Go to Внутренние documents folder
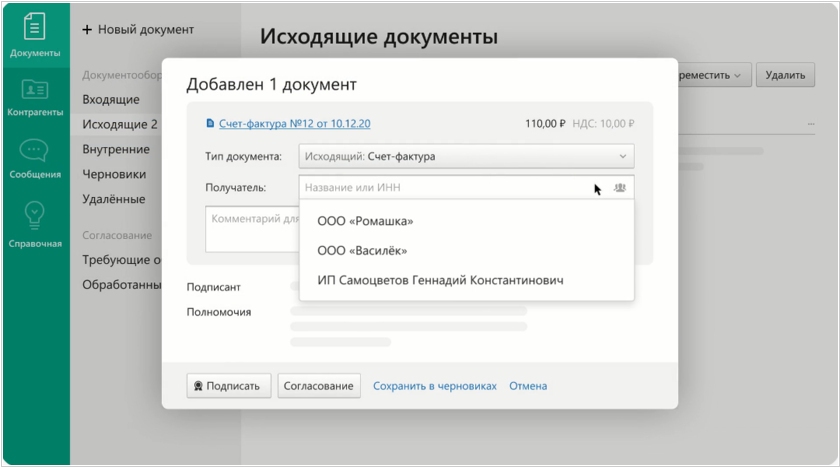840x467 pixels. pyautogui.click(x=116, y=149)
